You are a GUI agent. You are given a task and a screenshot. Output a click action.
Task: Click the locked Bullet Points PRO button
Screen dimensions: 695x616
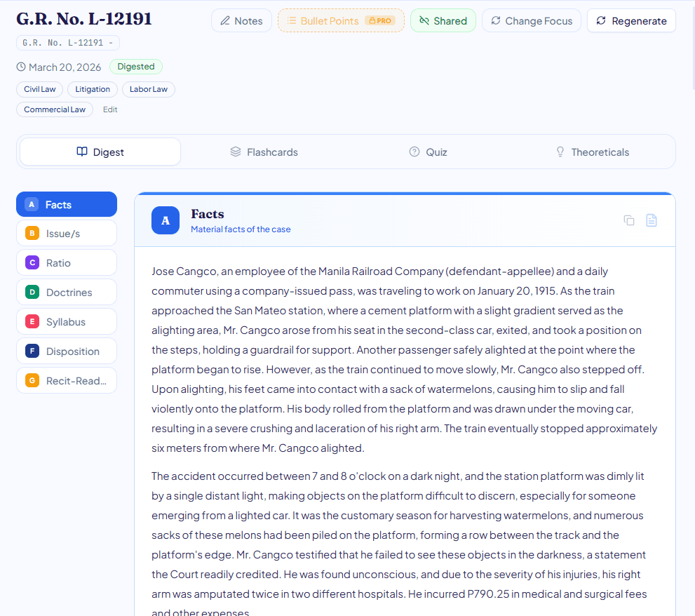click(x=341, y=21)
